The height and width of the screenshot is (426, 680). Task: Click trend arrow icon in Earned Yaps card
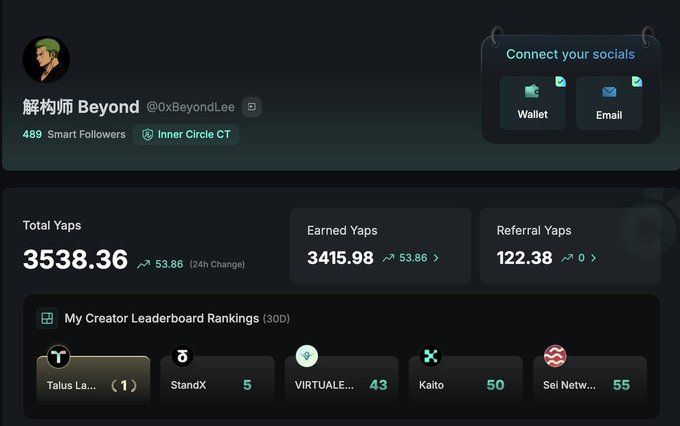(389, 258)
